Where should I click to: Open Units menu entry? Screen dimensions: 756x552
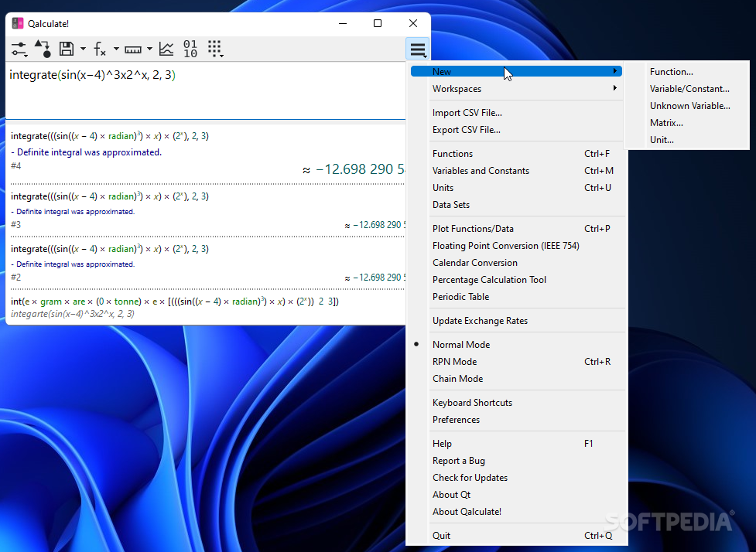point(516,188)
